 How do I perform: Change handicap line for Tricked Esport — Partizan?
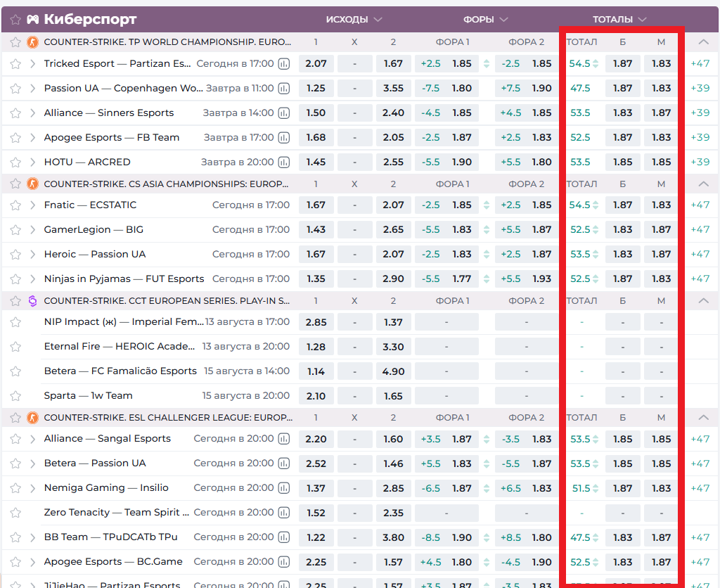pyautogui.click(x=487, y=64)
